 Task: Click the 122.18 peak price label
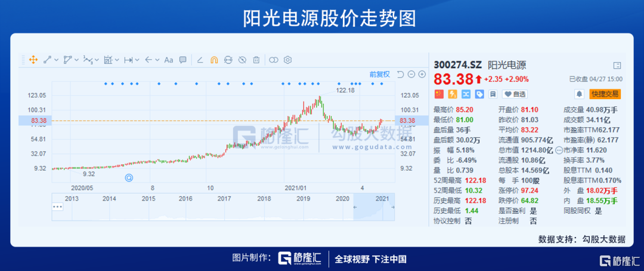[345, 90]
